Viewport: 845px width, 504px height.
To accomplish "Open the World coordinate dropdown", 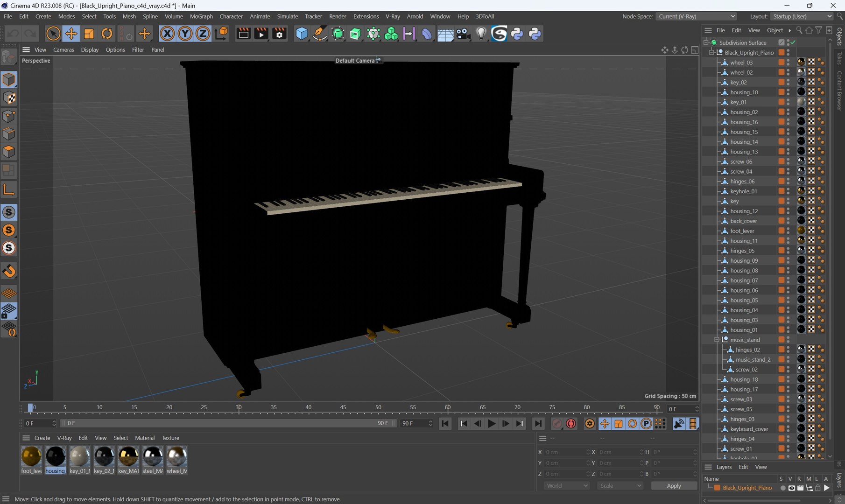I will [567, 486].
